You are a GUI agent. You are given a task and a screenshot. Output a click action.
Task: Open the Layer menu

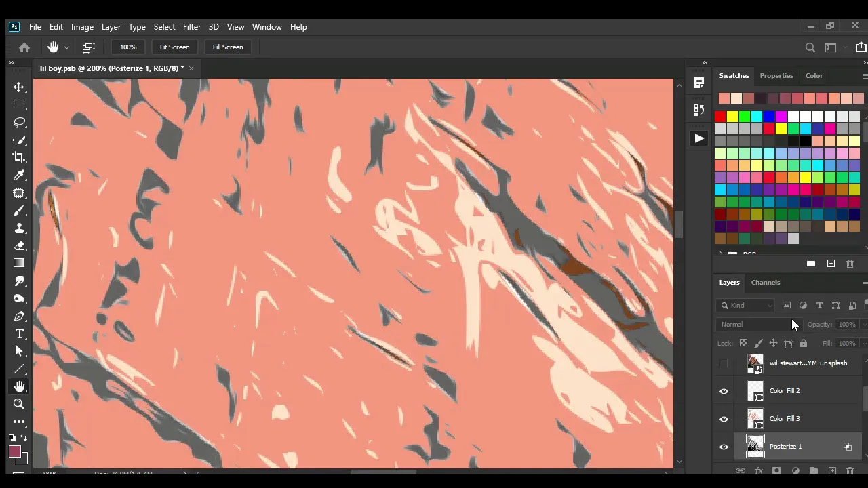pyautogui.click(x=111, y=27)
